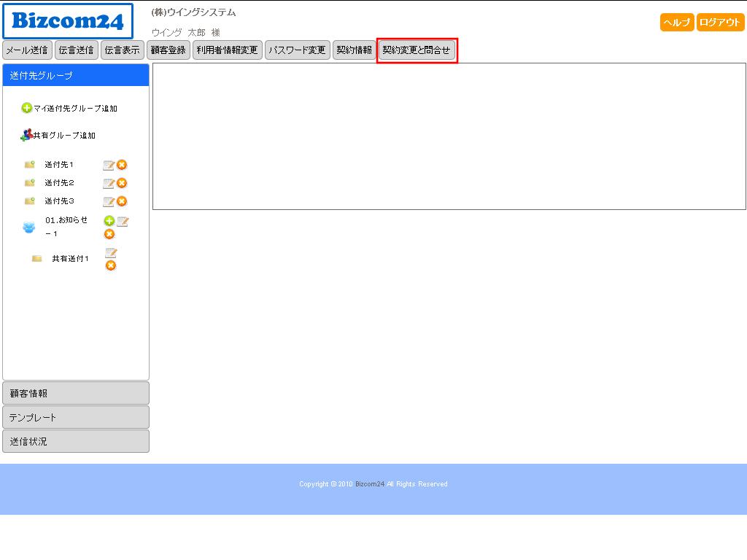Open the 契約変更と問合せ menu item
Image resolution: width=747 pixels, height=560 pixels.
417,50
